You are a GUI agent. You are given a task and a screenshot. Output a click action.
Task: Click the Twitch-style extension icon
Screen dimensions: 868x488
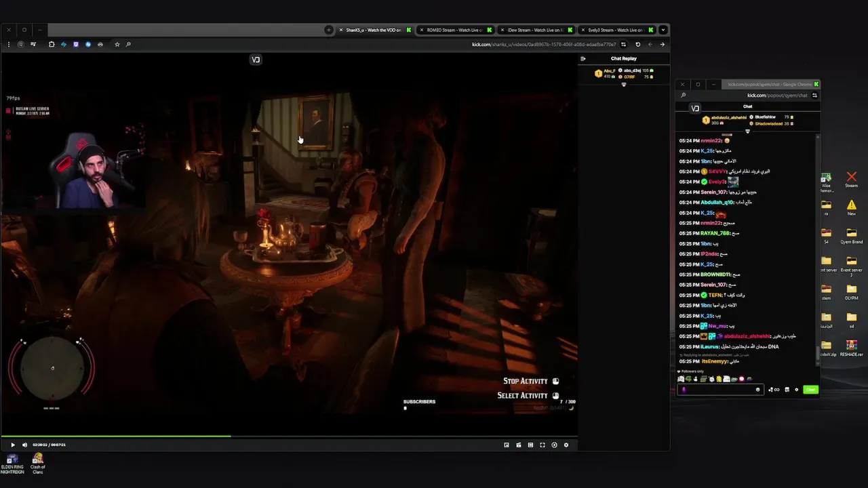75,45
